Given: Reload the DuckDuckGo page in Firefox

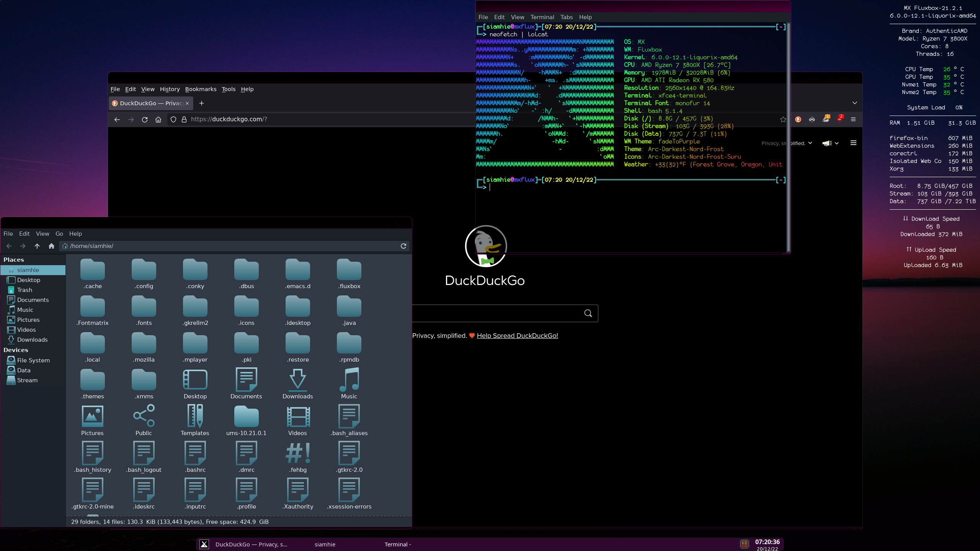Looking at the screenshot, I should tap(145, 119).
